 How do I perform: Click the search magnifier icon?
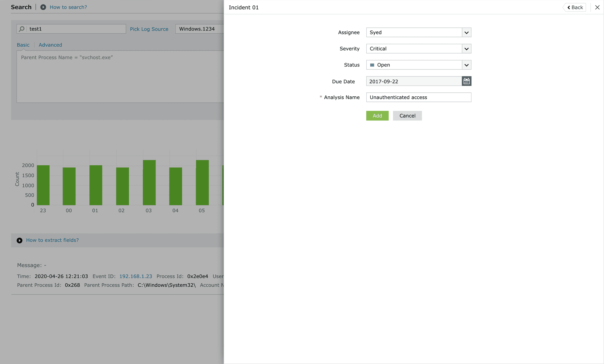pos(22,29)
